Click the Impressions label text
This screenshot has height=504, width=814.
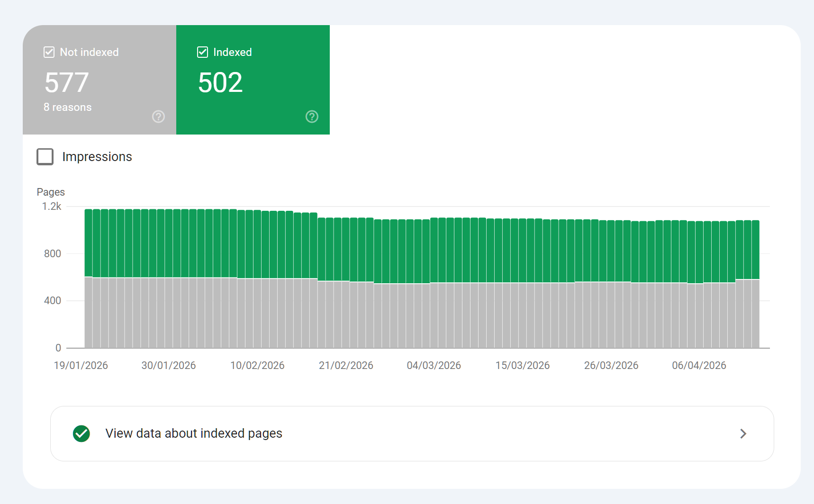pyautogui.click(x=97, y=157)
